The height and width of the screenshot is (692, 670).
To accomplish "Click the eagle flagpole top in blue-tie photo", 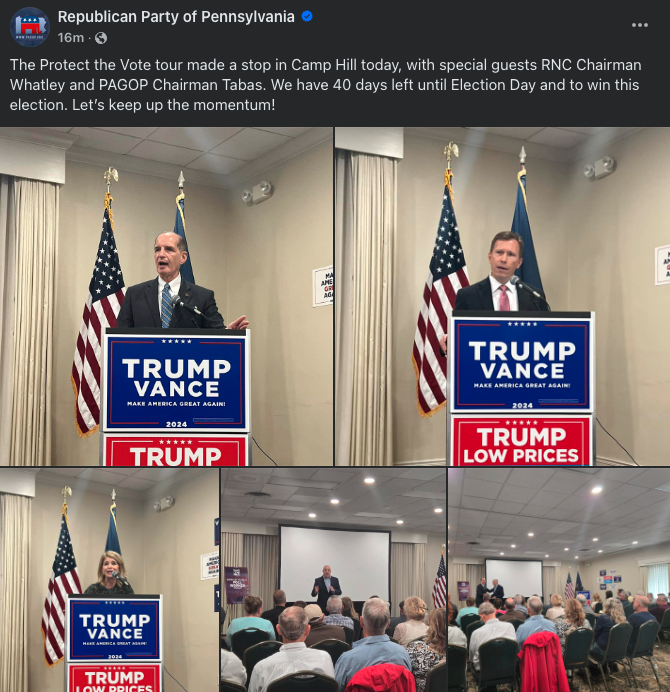I will click(111, 177).
